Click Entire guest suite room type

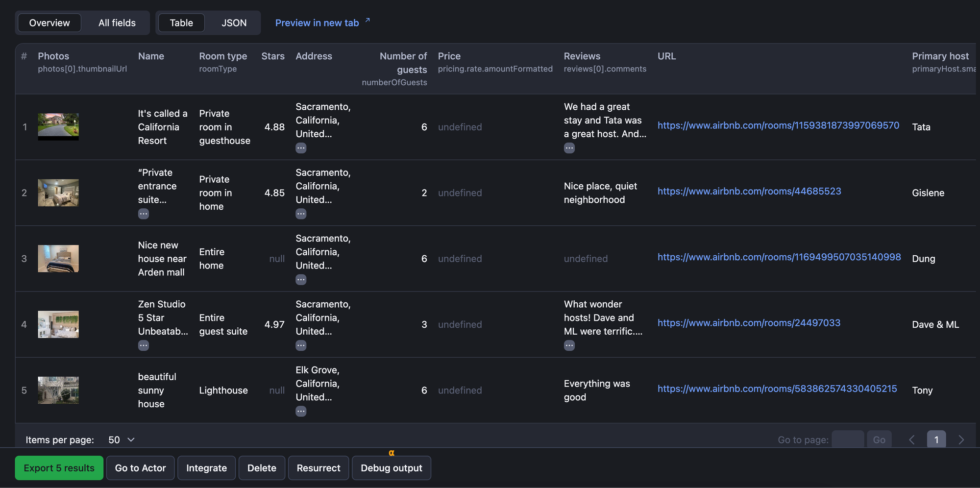click(x=223, y=324)
